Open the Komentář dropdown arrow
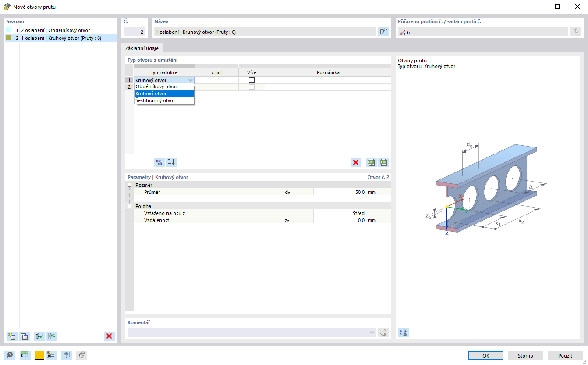588x365 pixels. (372, 333)
